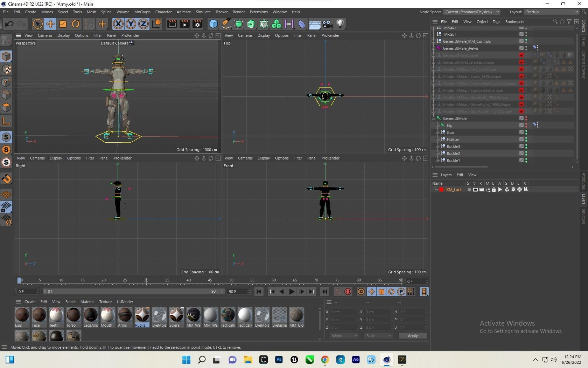
Task: Open the Character menu
Action: tap(163, 12)
